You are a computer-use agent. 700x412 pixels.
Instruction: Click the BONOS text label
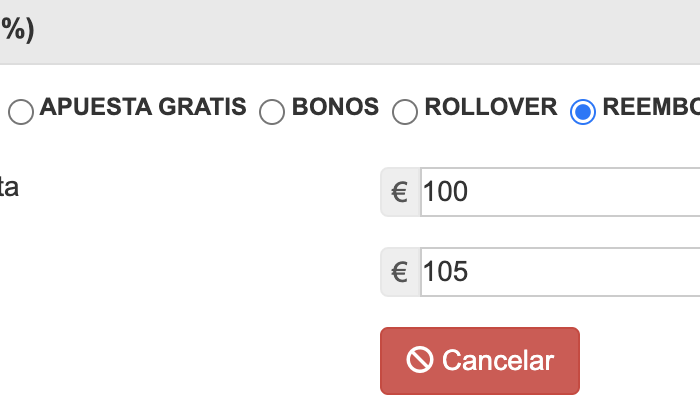pyautogui.click(x=335, y=107)
